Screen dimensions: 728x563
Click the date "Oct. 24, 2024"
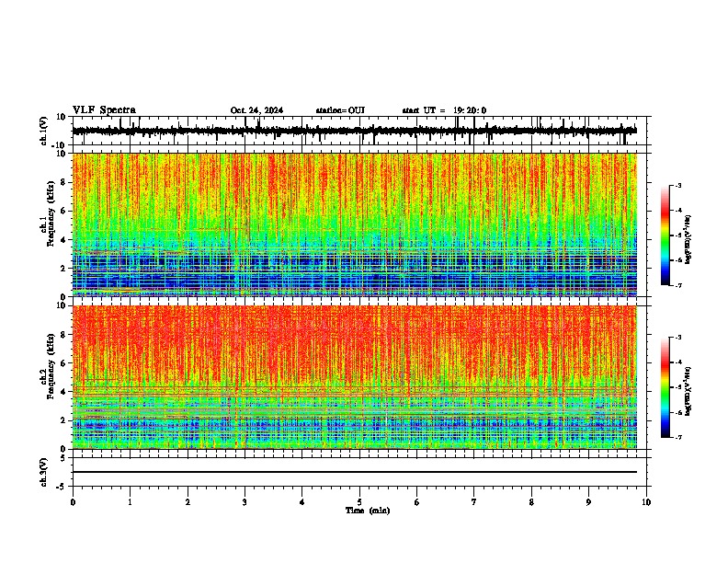(256, 110)
